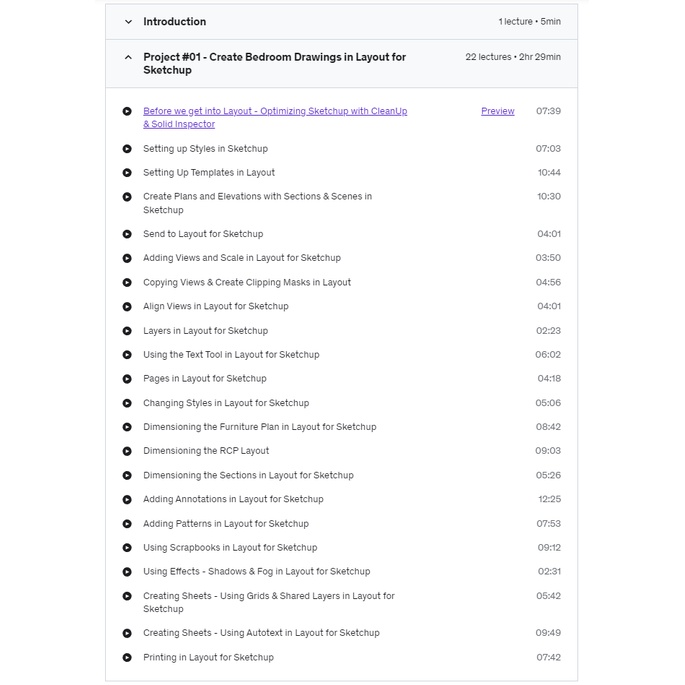Image resolution: width=685 pixels, height=685 pixels.
Task: Select the Adding Annotations in Layout lecture
Action: click(x=233, y=499)
